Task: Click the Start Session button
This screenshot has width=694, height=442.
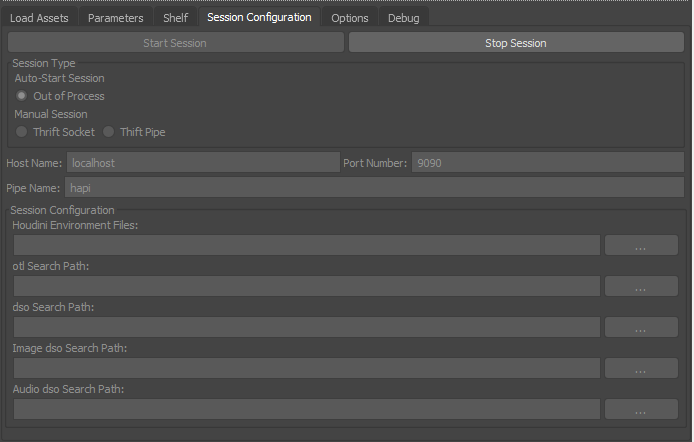Action: [x=175, y=43]
